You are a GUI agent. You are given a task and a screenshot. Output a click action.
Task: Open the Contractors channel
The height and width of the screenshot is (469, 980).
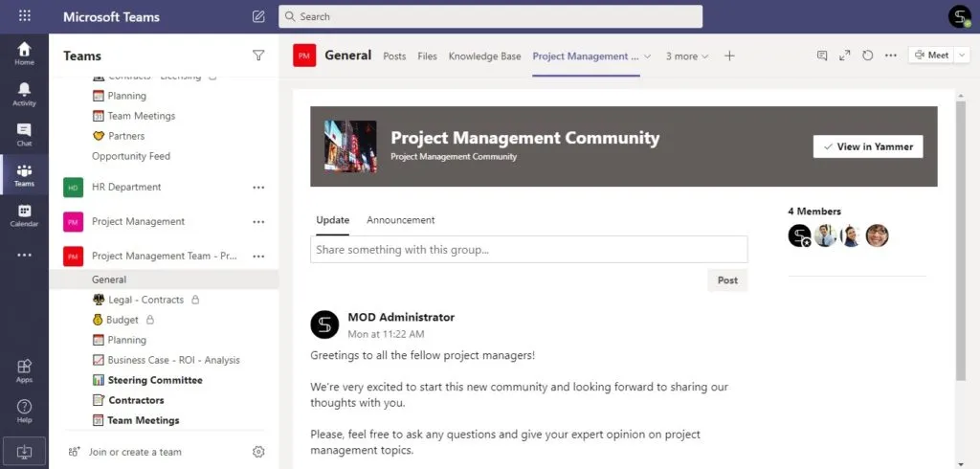(x=128, y=400)
